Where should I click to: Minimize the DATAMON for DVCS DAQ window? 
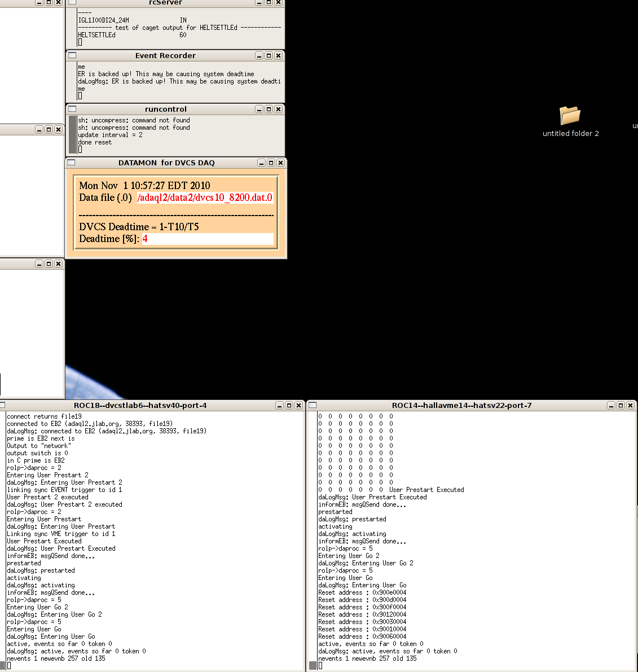[x=261, y=163]
